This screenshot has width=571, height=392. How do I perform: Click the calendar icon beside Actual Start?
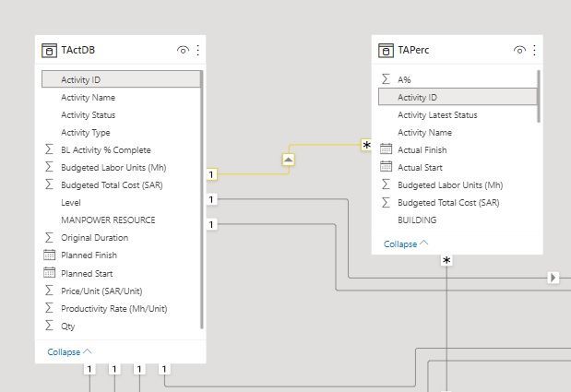click(387, 168)
